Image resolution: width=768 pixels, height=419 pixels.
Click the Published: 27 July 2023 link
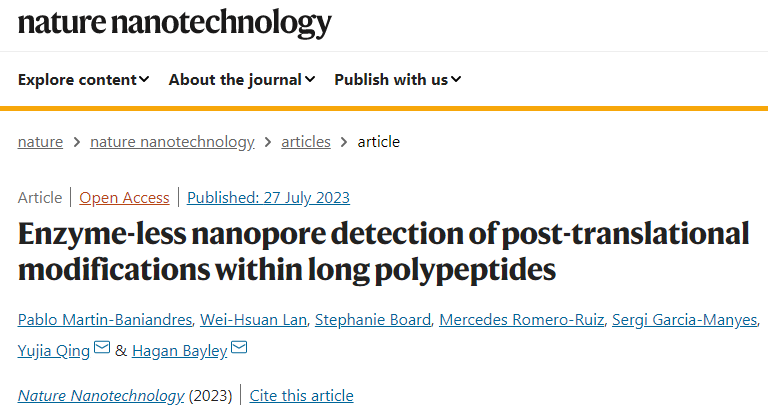(x=268, y=197)
